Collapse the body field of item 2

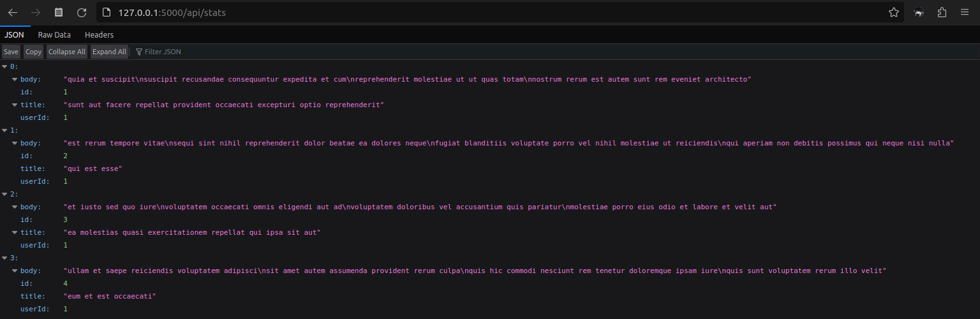point(15,207)
